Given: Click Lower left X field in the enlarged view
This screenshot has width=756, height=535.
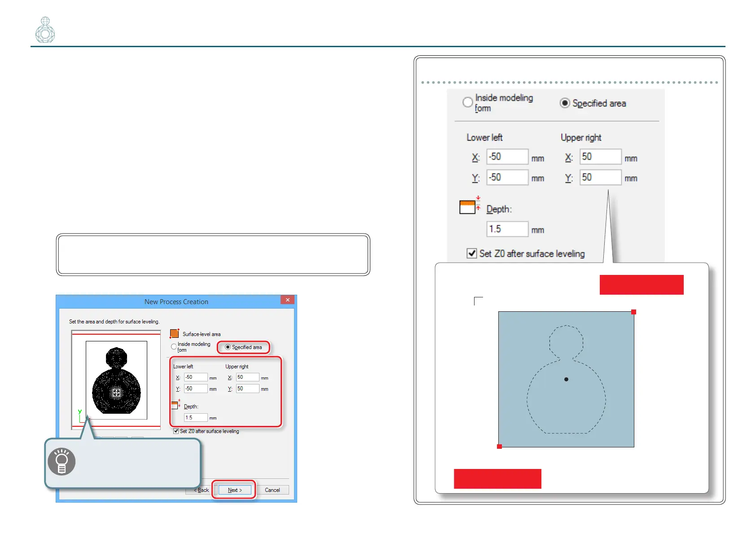Looking at the screenshot, I should coord(507,157).
